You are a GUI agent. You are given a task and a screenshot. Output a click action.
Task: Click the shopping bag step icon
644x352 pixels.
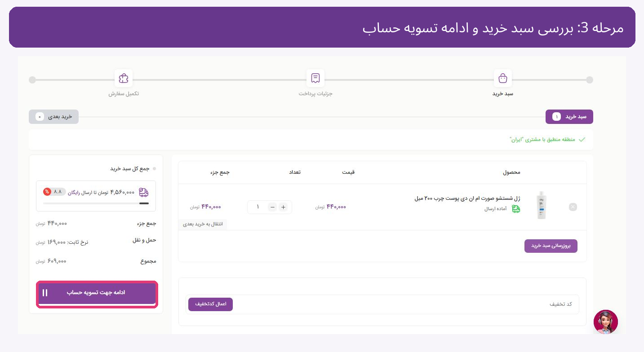[503, 79]
